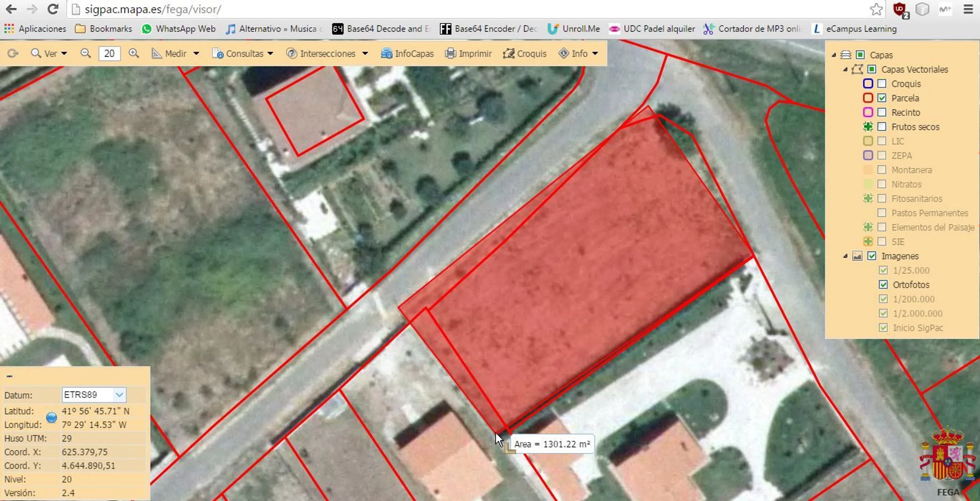Image resolution: width=980 pixels, height=501 pixels.
Task: Click the blue globe coordinate icon
Action: coord(51,418)
